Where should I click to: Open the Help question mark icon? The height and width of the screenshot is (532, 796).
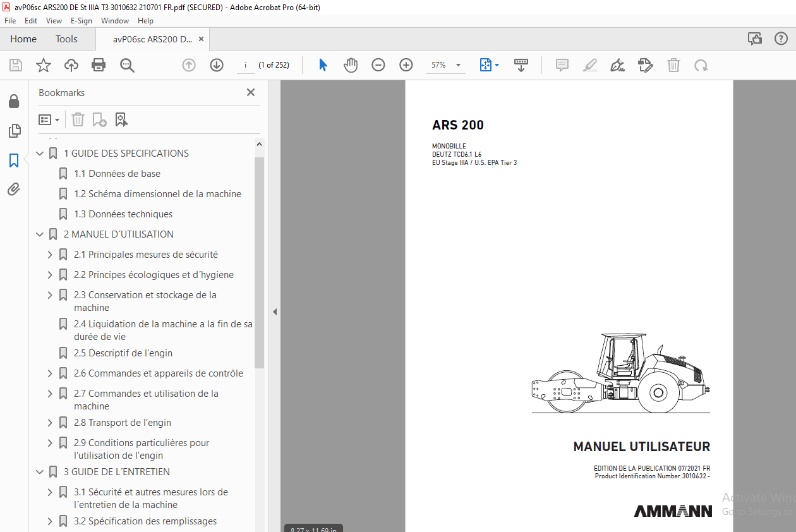pyautogui.click(x=781, y=39)
